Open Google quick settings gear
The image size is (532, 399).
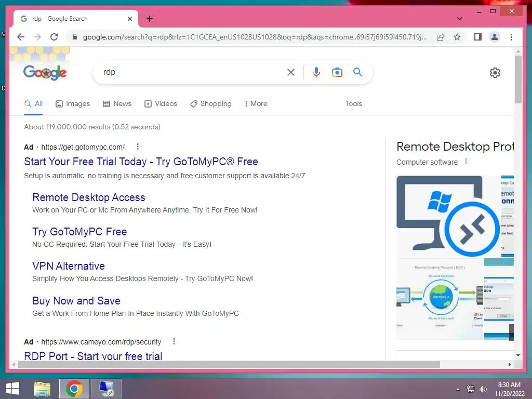click(495, 73)
